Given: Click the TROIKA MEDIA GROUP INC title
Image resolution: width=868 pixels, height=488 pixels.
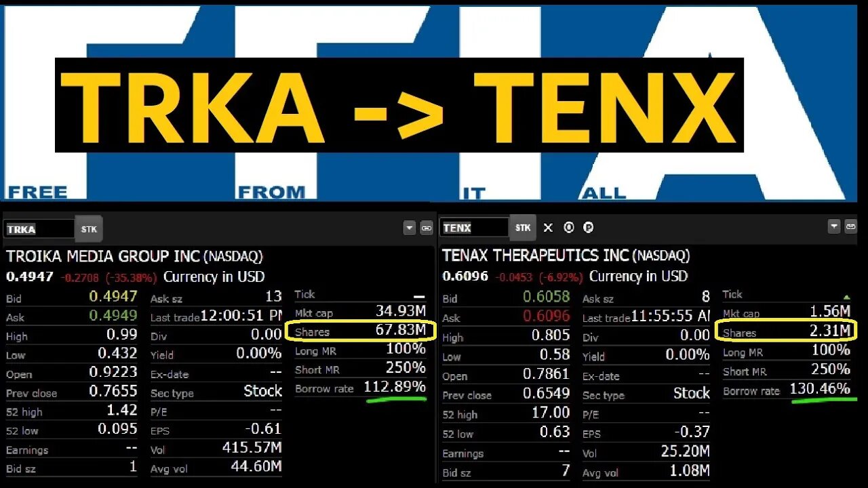Looking at the screenshot, I should click(x=103, y=256).
